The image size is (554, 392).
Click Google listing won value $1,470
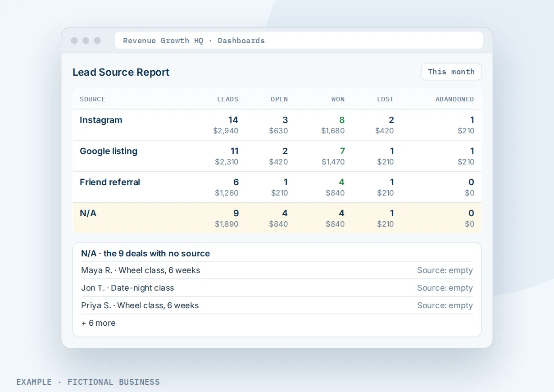(x=333, y=162)
